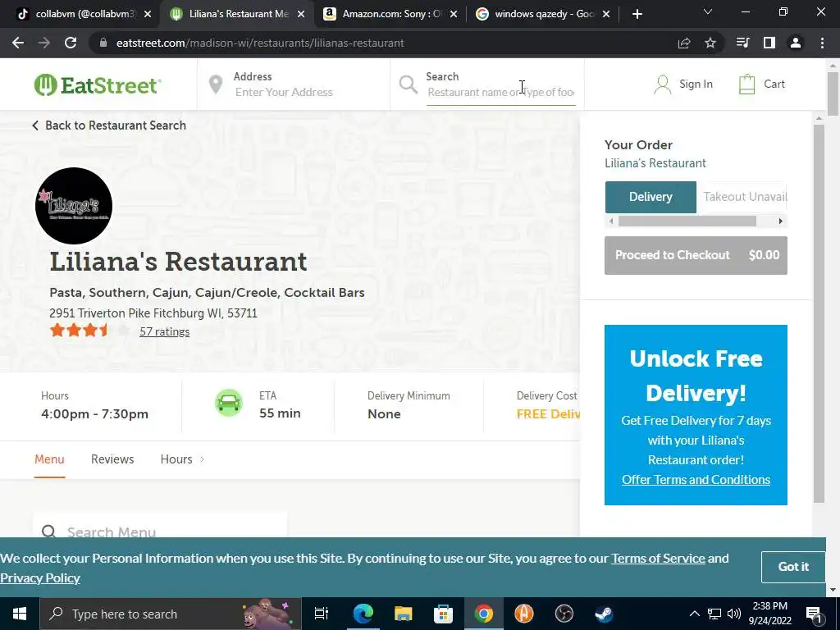Open the Terms of Service link
This screenshot has width=840, height=630.
pos(658,558)
